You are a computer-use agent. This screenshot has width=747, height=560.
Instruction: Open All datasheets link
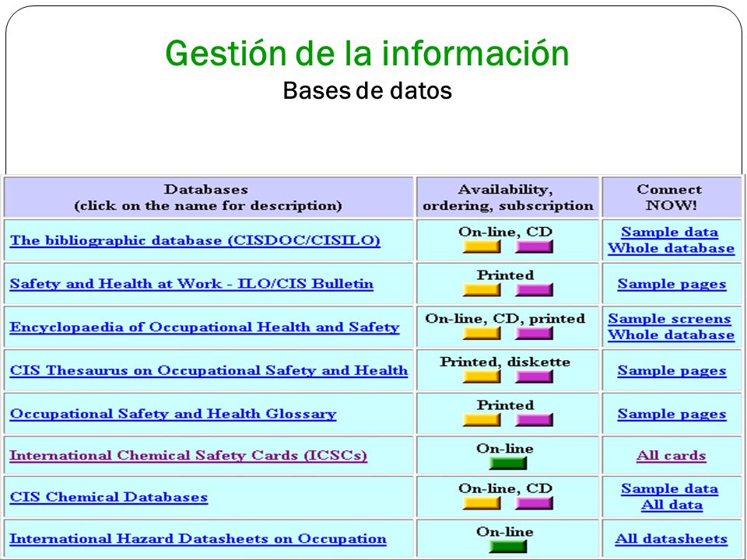click(672, 538)
